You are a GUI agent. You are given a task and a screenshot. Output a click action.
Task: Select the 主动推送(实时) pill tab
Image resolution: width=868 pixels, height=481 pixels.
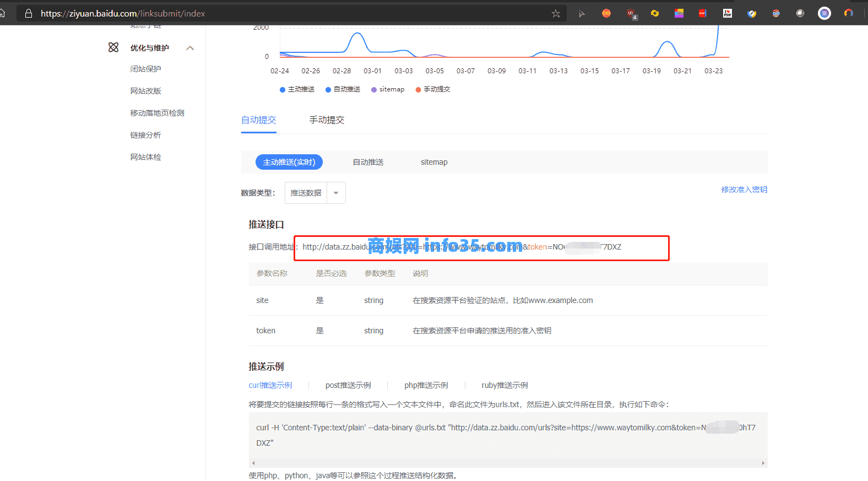click(x=289, y=162)
